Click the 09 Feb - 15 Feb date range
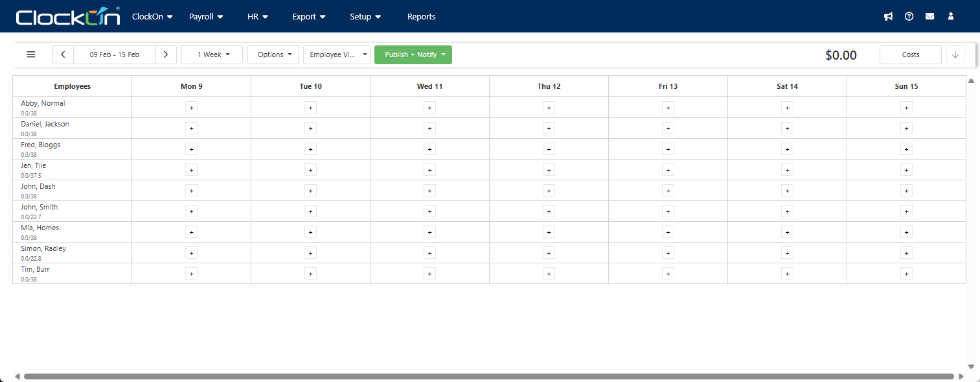980x382 pixels. pos(115,54)
